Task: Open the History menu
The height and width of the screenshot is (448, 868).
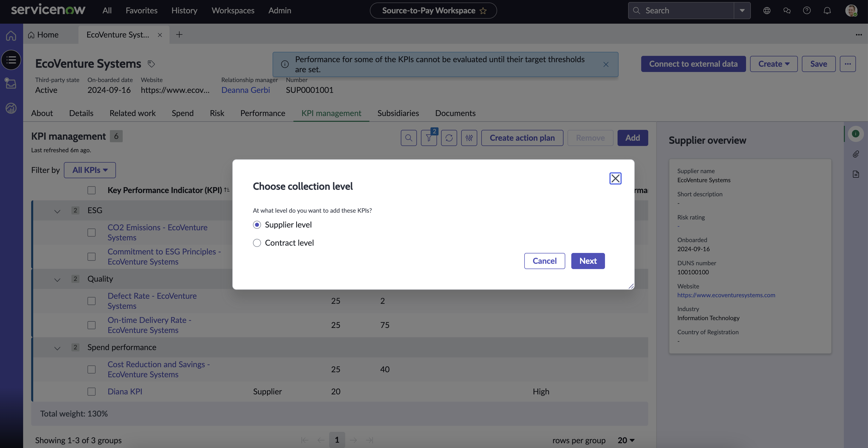Action: pos(184,11)
